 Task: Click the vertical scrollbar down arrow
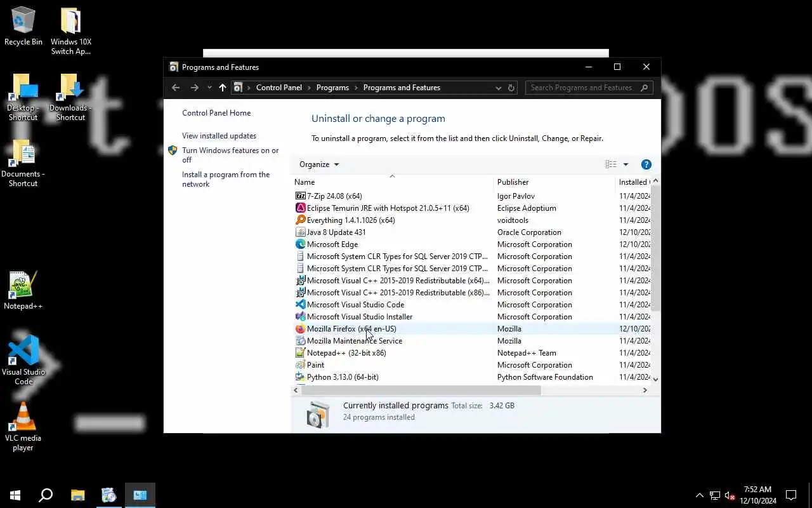[x=656, y=379]
